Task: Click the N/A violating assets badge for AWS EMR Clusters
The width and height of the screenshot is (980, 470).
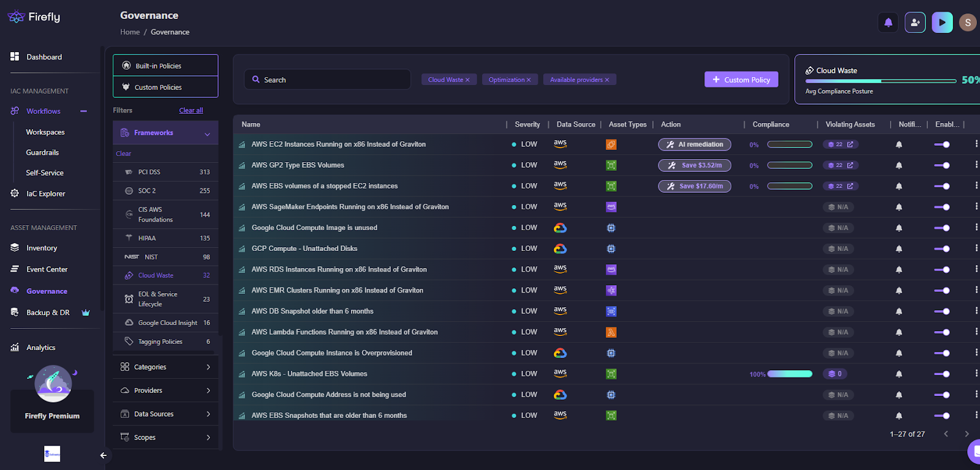Action: tap(838, 291)
